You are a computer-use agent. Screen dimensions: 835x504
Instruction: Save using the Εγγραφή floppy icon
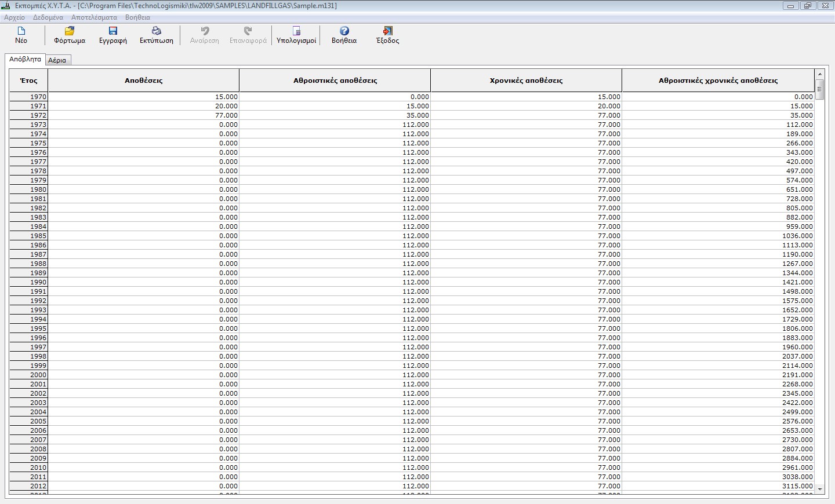[113, 31]
